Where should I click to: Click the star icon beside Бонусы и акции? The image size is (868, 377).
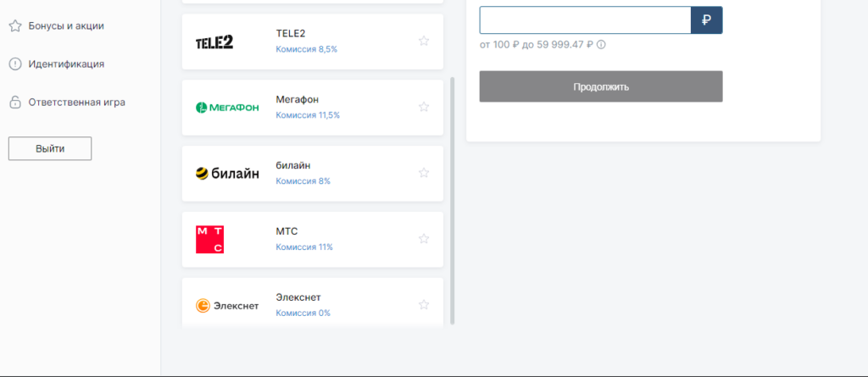[x=15, y=26]
